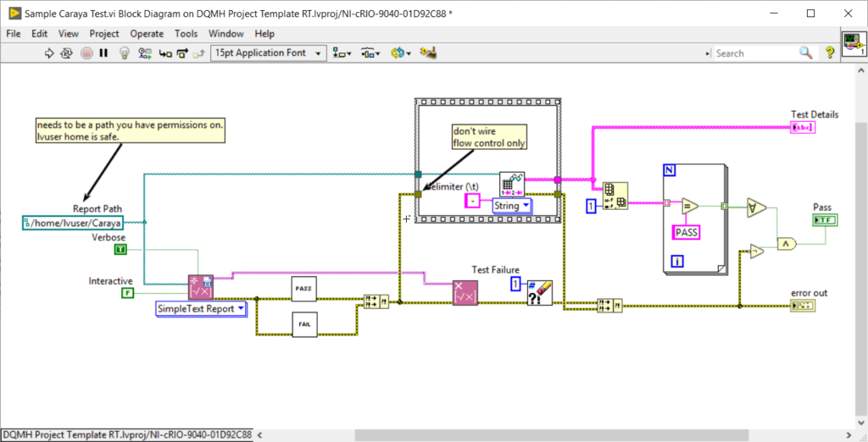The height and width of the screenshot is (442, 868).
Task: Click the For Loop N count terminal
Action: pyautogui.click(x=669, y=170)
